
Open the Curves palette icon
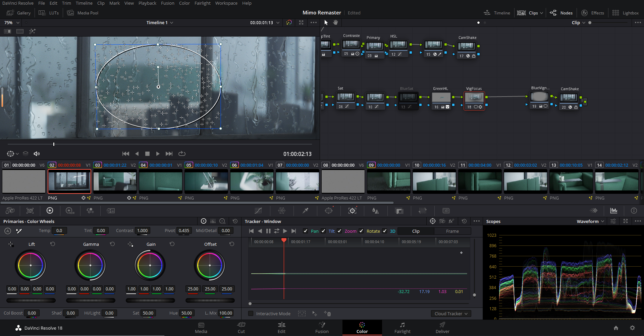[258, 211]
